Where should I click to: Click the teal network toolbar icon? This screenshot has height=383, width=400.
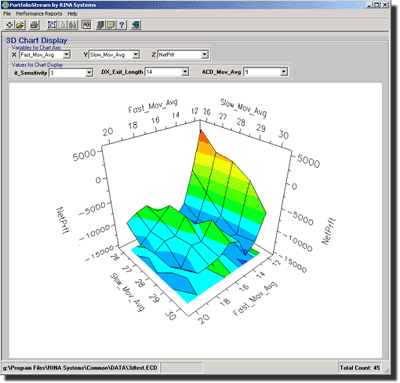coord(136,25)
